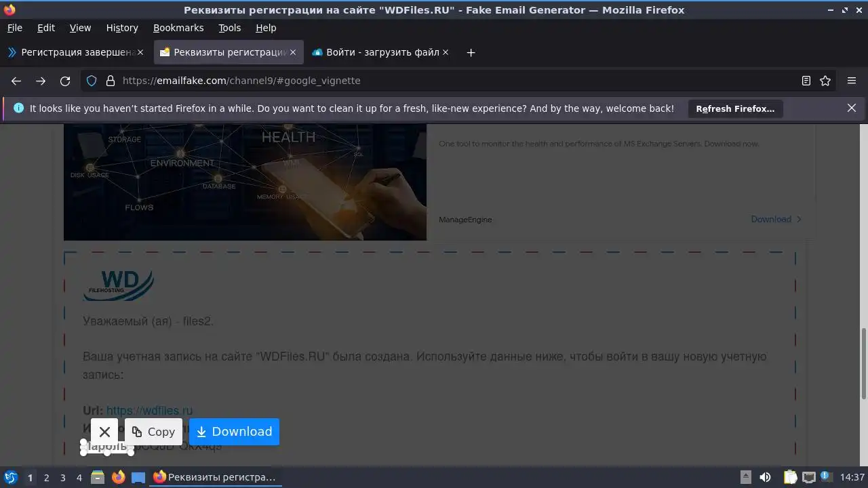Open the clipboard manager tray icon
This screenshot has width=868, height=488.
790,477
